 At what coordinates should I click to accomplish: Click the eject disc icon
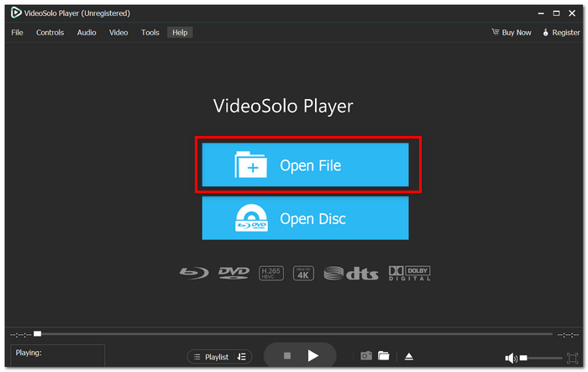tap(409, 356)
